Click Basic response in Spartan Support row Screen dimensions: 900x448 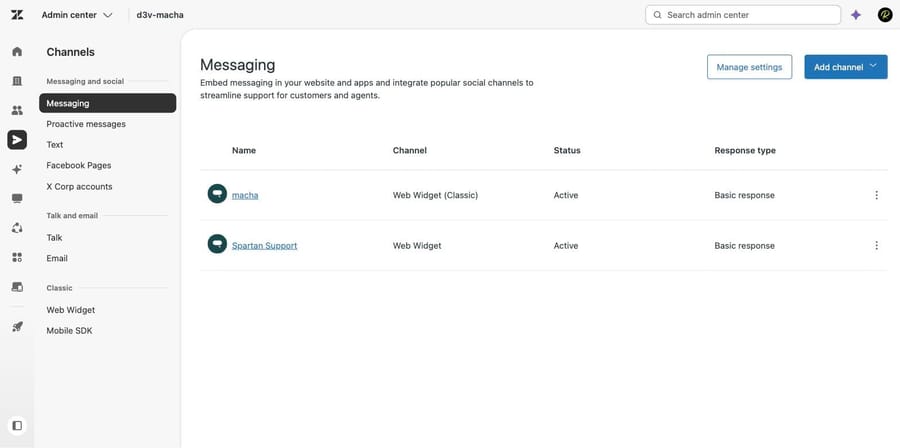[744, 246]
